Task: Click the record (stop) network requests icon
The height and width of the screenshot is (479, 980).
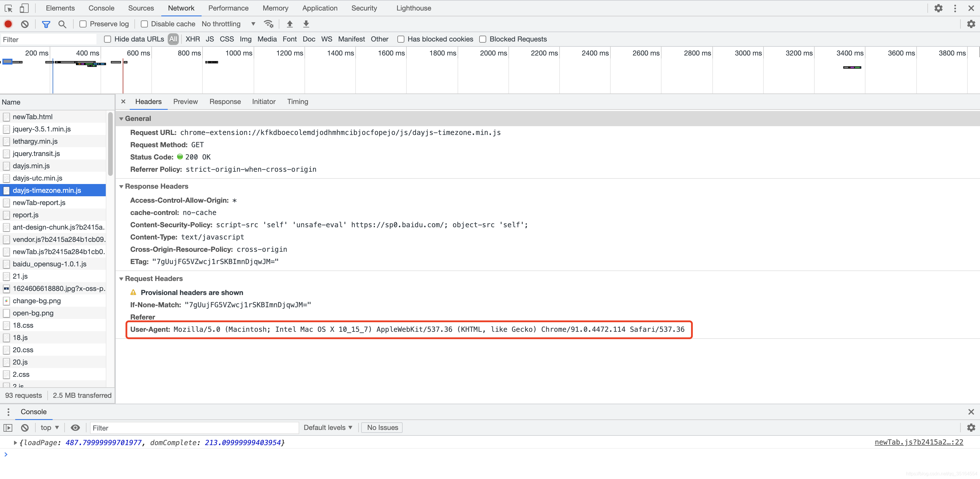Action: 8,24
